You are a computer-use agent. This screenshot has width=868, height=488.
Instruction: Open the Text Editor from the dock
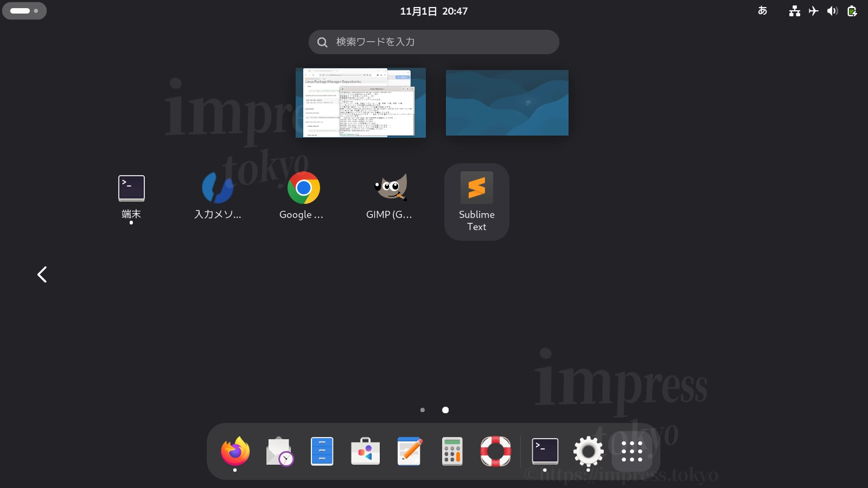click(x=409, y=451)
